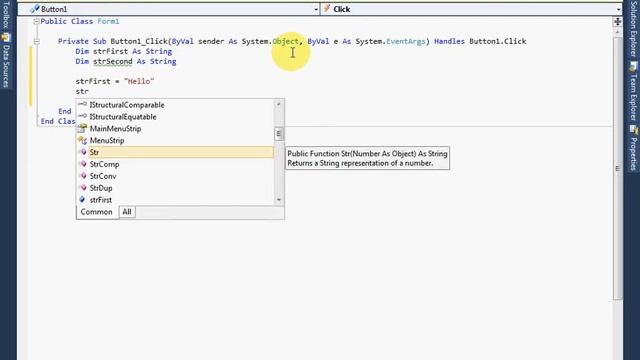This screenshot has height=360, width=640.
Task: Open the Properties side tab
Action: [633, 148]
